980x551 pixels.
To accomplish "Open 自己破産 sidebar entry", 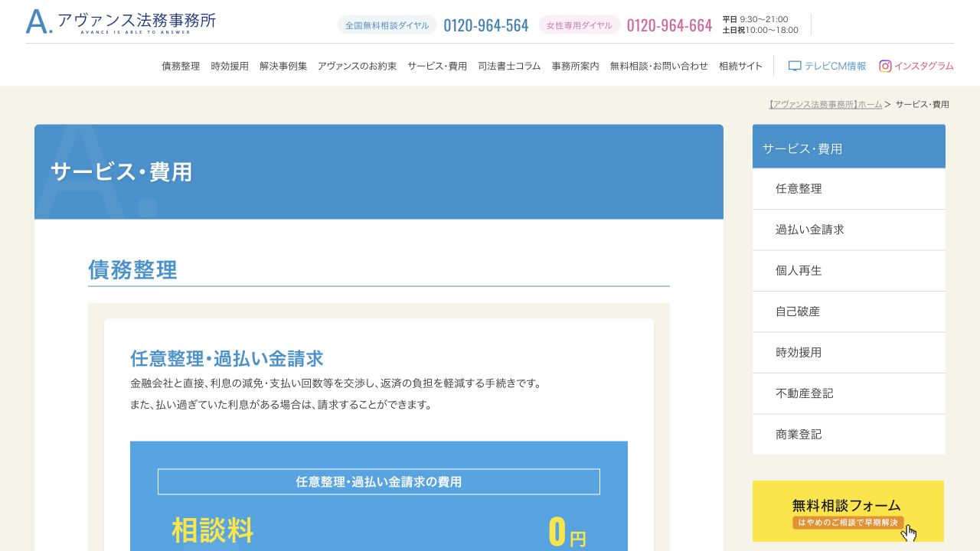I will [x=849, y=311].
